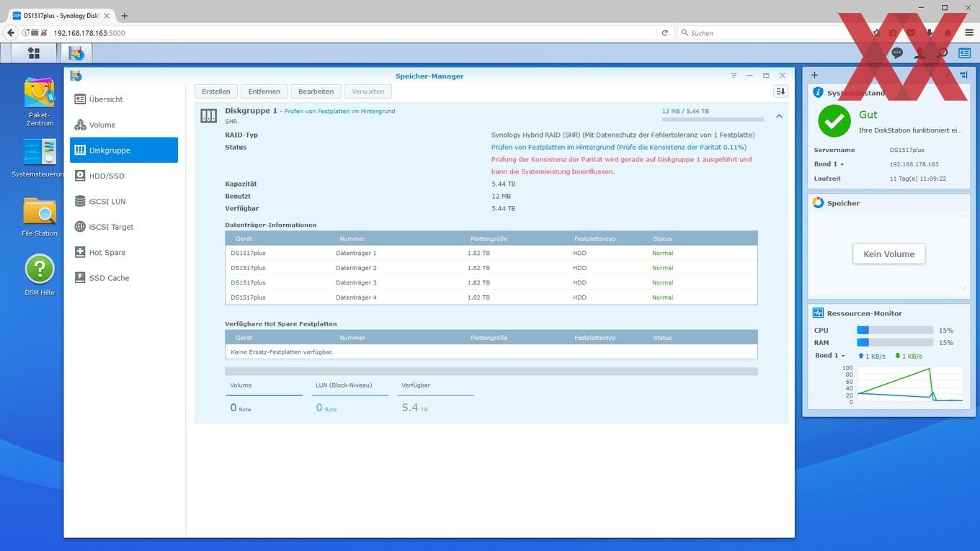Screen dimensions: 980x551
Task: Click Gerät header in Datenträger-Informationen
Action: [244, 238]
